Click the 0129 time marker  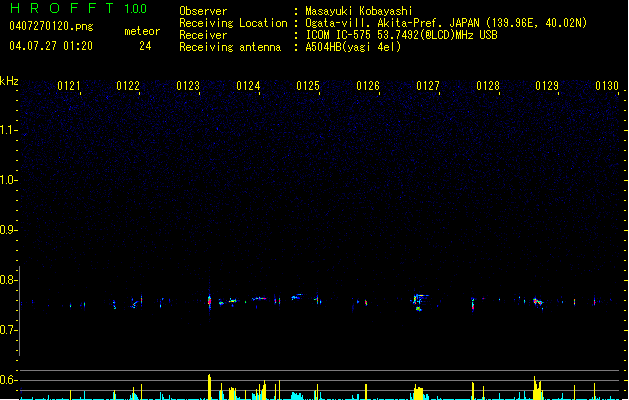[547, 86]
